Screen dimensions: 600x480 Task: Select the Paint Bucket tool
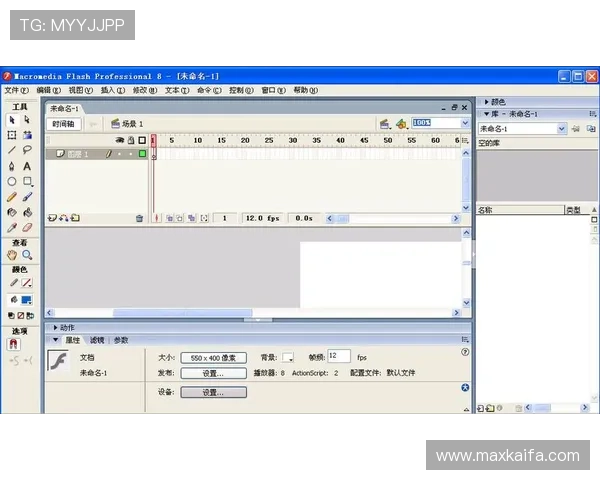point(27,212)
